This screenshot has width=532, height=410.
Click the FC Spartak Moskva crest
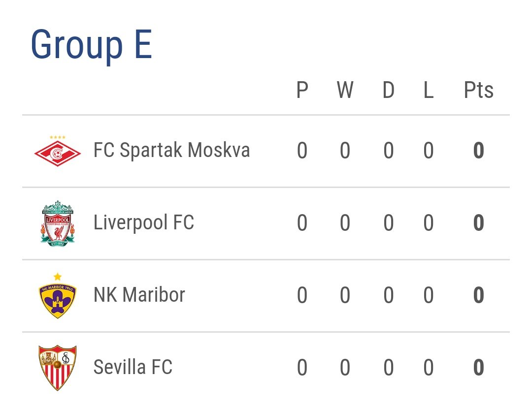pyautogui.click(x=57, y=151)
